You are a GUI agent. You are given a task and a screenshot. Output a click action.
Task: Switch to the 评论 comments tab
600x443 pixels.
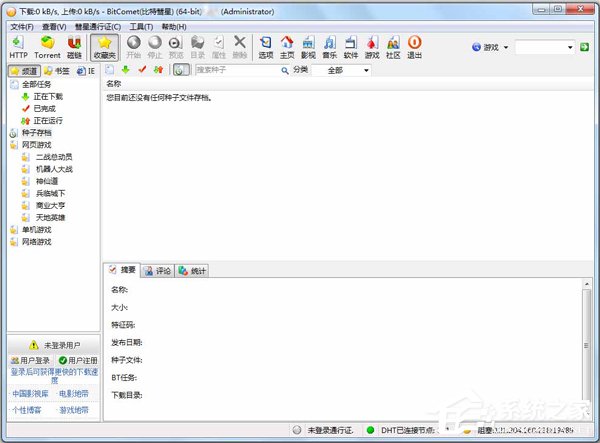point(157,270)
